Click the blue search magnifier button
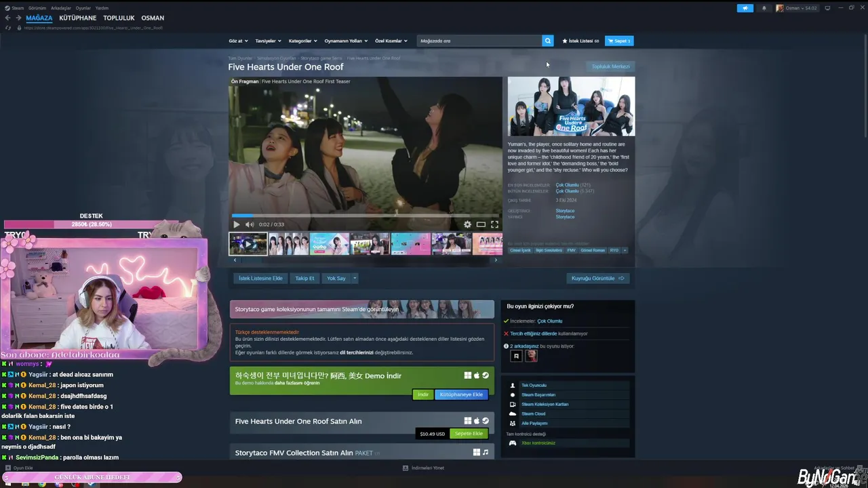The width and height of the screenshot is (868, 488). (547, 41)
